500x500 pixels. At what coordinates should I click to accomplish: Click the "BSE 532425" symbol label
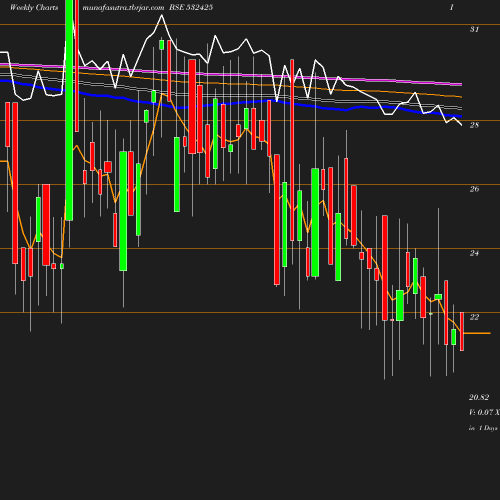pos(191,7)
